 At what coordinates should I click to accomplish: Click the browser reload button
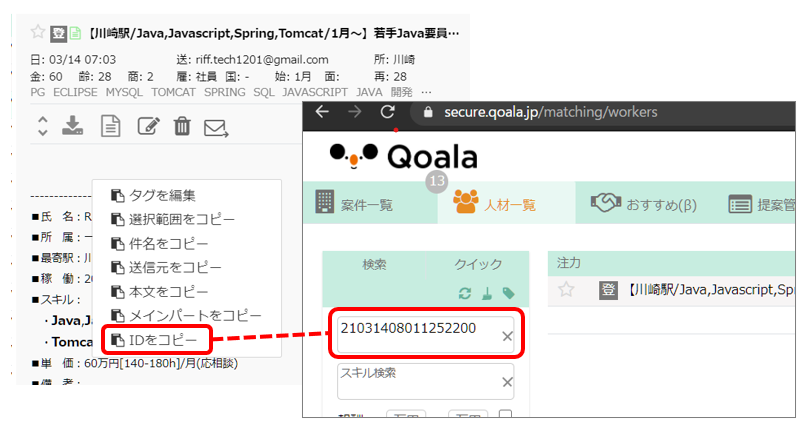(x=387, y=112)
